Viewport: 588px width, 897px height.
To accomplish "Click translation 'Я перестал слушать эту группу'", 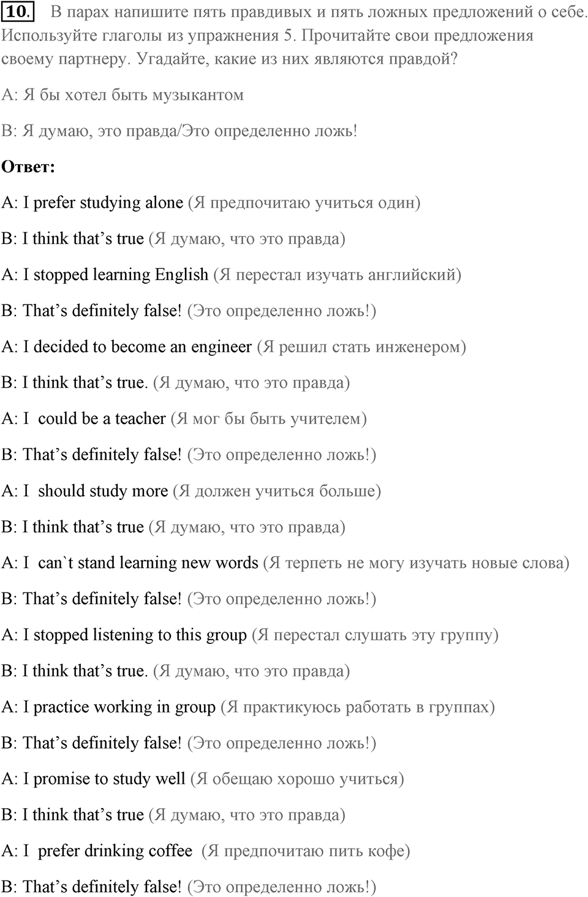I will (375, 635).
